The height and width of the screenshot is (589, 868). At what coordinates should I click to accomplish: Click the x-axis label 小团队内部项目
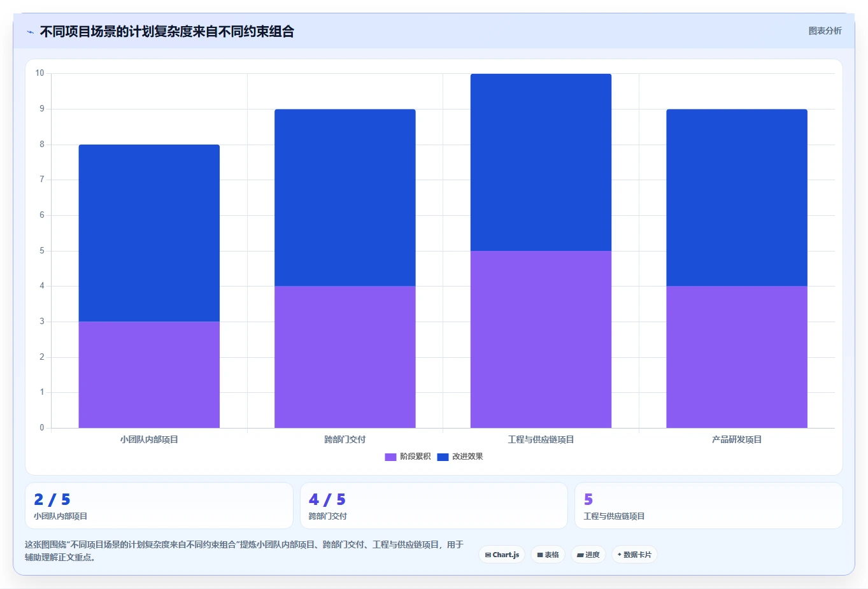point(149,439)
